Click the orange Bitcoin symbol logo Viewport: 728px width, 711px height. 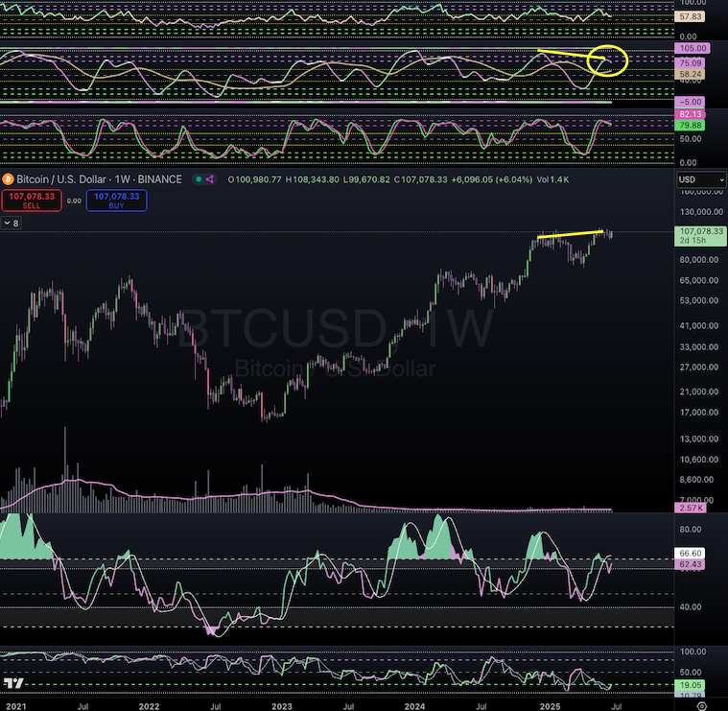click(8, 179)
